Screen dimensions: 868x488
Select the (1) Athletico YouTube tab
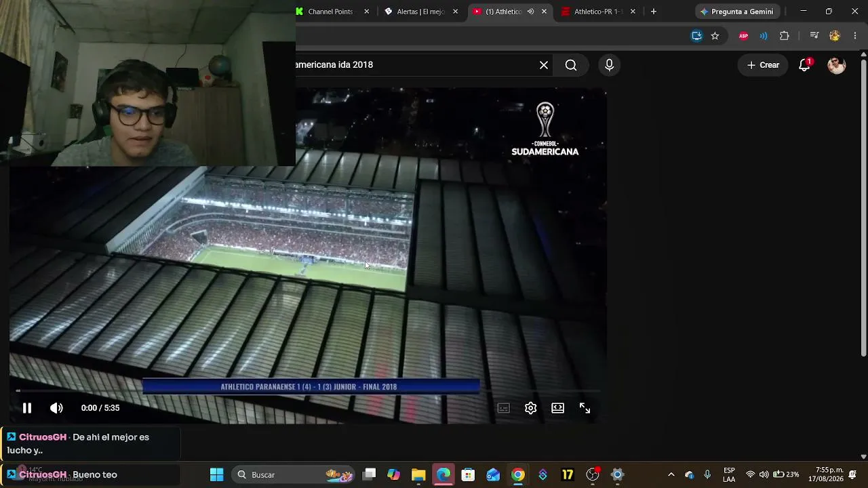503,12
